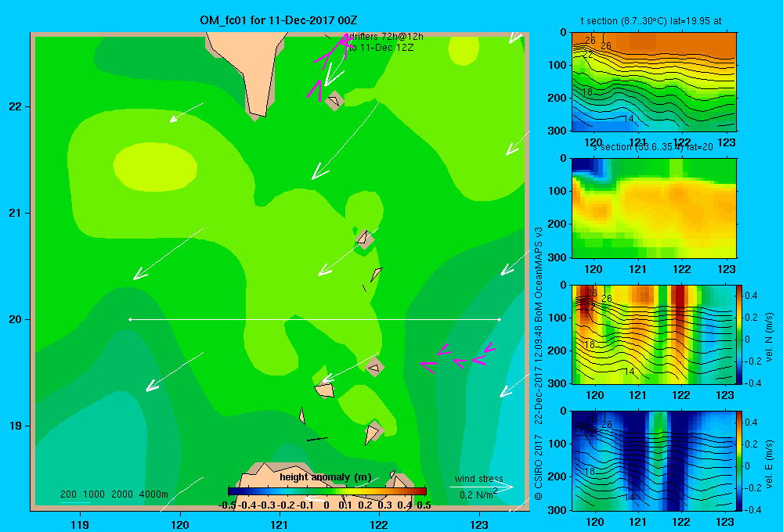Click the 'vel. N (m/s)' axis label

click(x=770, y=336)
